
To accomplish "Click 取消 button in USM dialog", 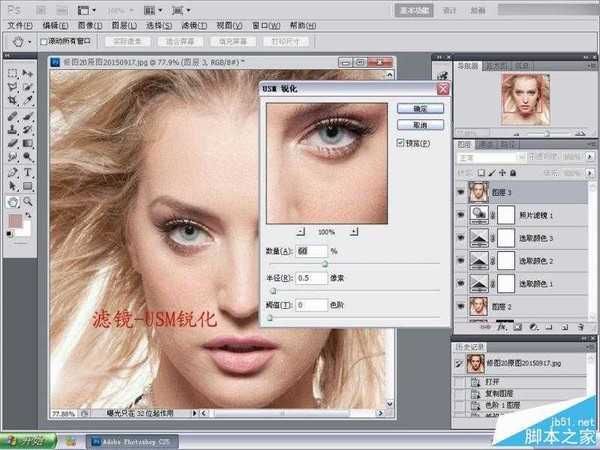I will (420, 125).
